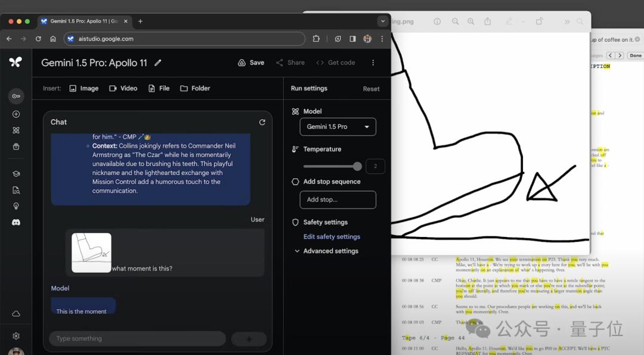644x355 pixels.
Task: Click the create new prompt plus icon
Action: click(16, 114)
